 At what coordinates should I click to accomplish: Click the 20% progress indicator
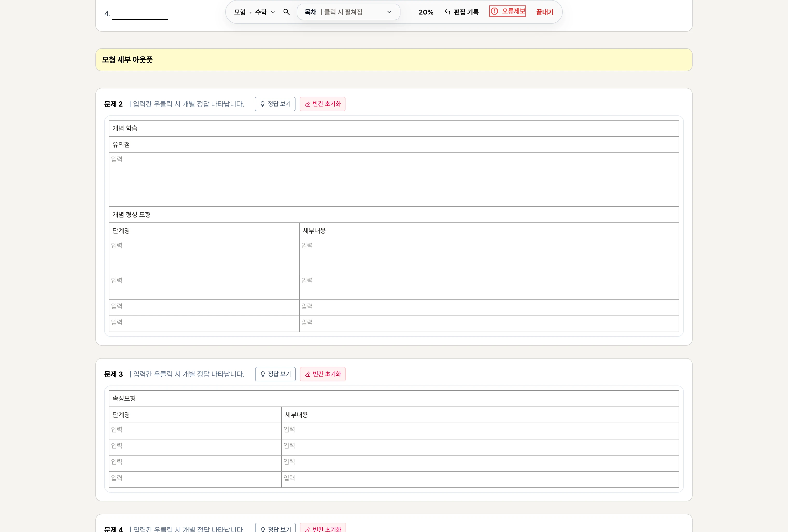point(426,12)
